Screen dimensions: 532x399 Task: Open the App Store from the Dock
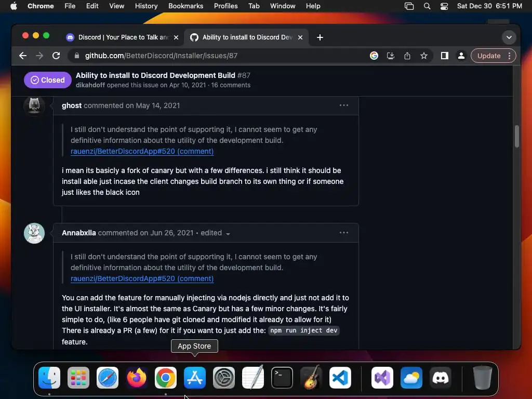point(195,378)
